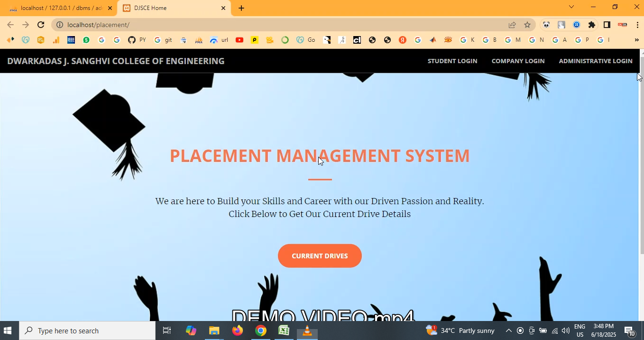Open the 'Go' bookmark
Viewport: 644px width, 340px height.
(306, 40)
